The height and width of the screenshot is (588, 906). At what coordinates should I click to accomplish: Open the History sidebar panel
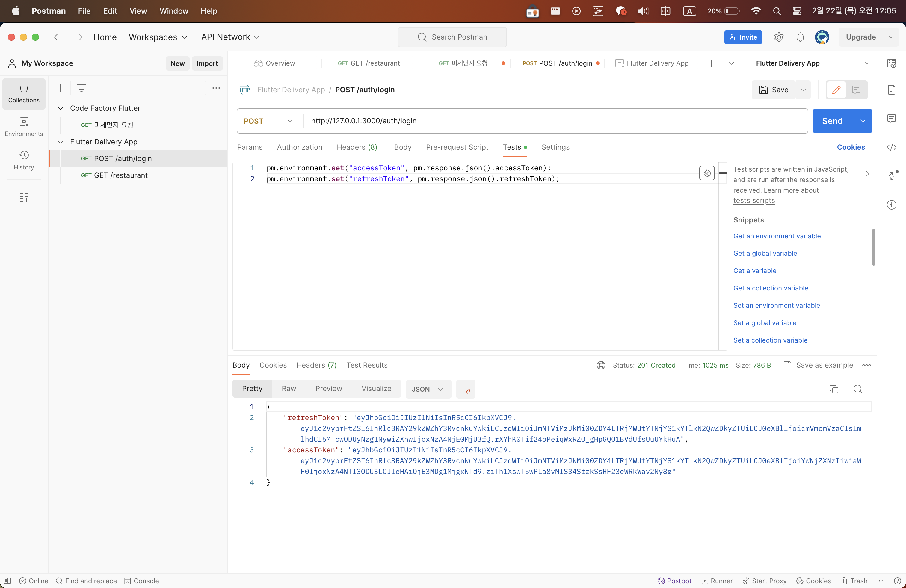[24, 160]
